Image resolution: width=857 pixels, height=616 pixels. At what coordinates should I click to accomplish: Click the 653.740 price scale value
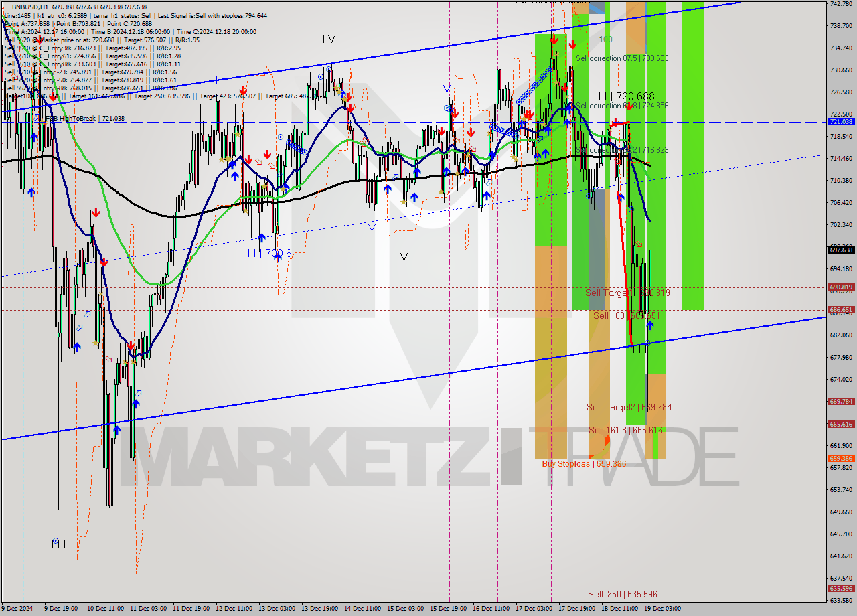[x=841, y=490]
